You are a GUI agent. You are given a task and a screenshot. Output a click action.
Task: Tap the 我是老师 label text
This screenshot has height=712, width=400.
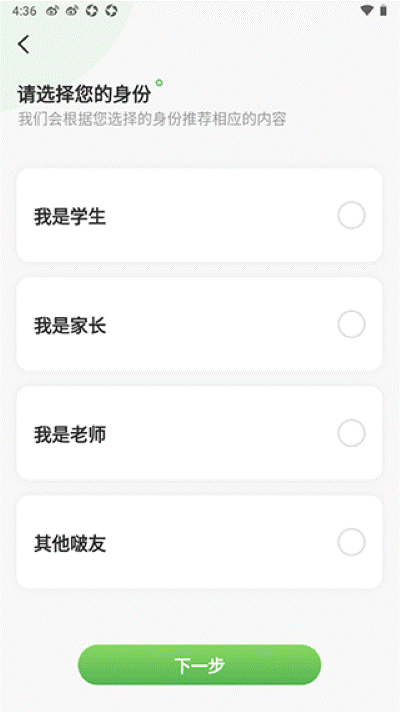pyautogui.click(x=70, y=434)
